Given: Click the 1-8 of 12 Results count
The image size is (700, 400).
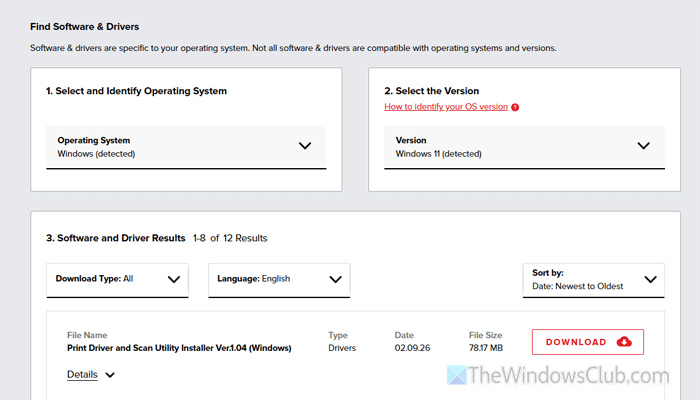Looking at the screenshot, I should coord(230,238).
